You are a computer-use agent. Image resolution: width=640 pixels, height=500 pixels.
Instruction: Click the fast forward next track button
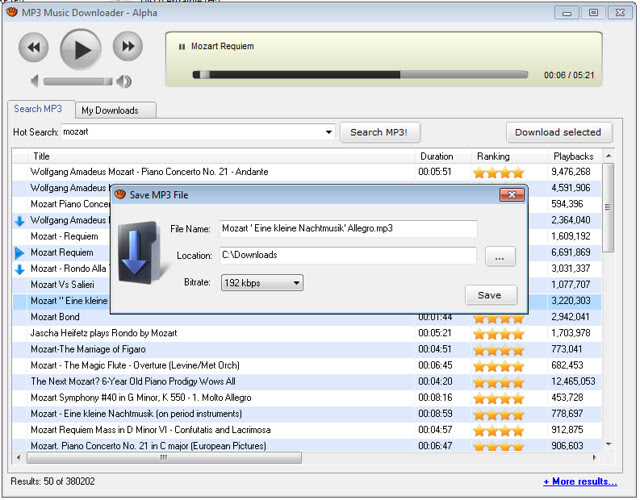tap(128, 46)
